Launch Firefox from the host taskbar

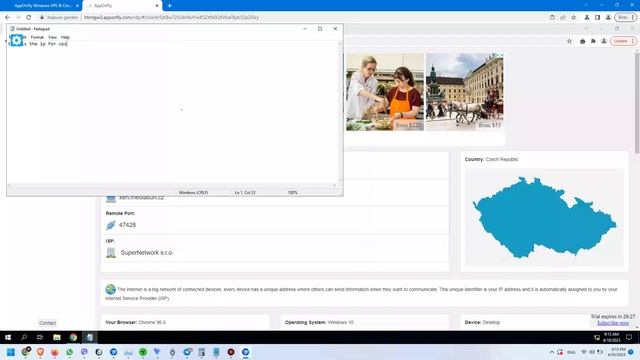(55, 352)
